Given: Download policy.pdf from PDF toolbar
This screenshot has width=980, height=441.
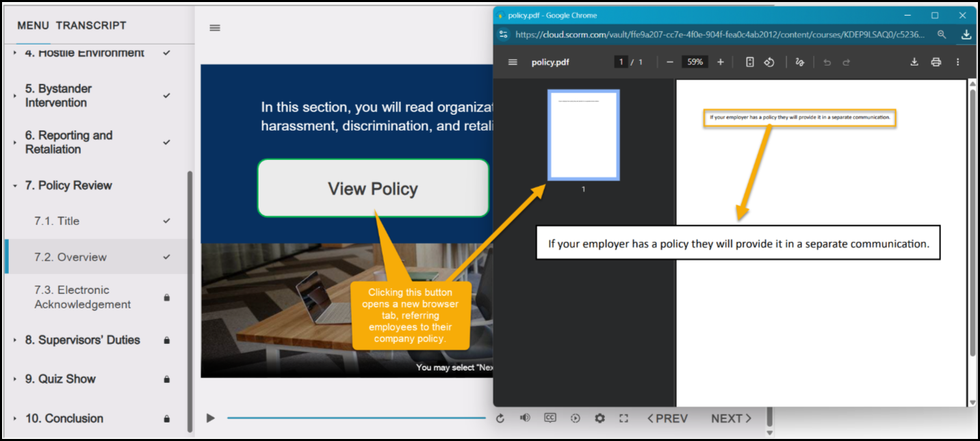Looking at the screenshot, I should (x=914, y=62).
